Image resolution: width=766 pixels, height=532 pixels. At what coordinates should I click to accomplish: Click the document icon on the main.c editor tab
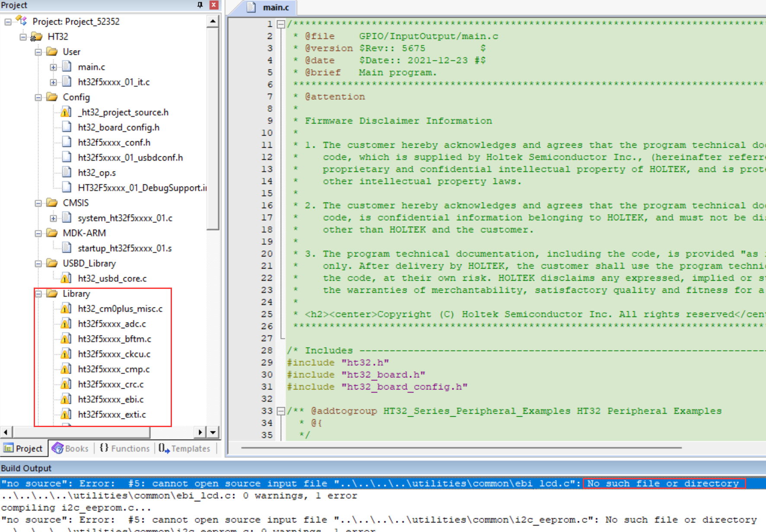tap(252, 7)
